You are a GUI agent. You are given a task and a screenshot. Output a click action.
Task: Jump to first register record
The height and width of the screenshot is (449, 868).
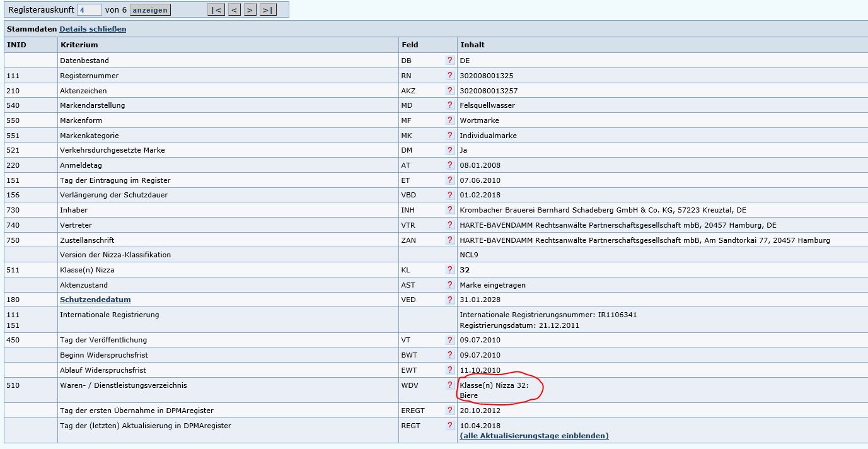point(216,10)
